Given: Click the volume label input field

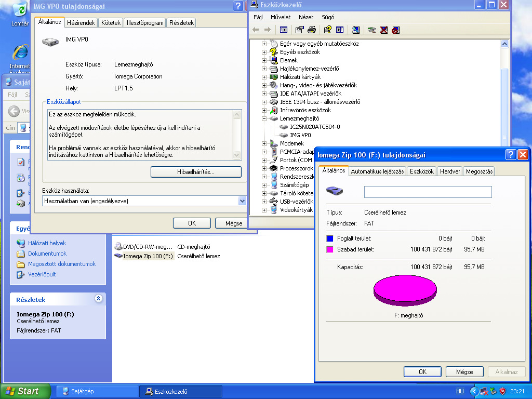Looking at the screenshot, I should (428, 192).
